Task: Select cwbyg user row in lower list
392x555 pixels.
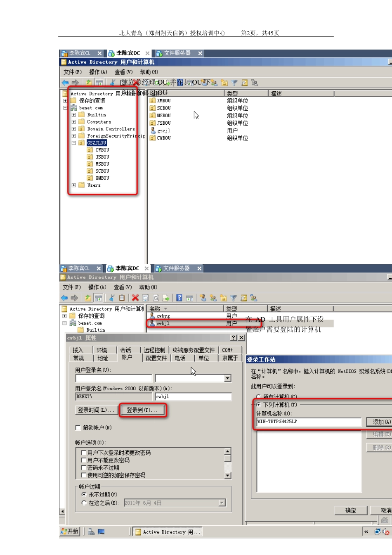Action: pos(194,316)
